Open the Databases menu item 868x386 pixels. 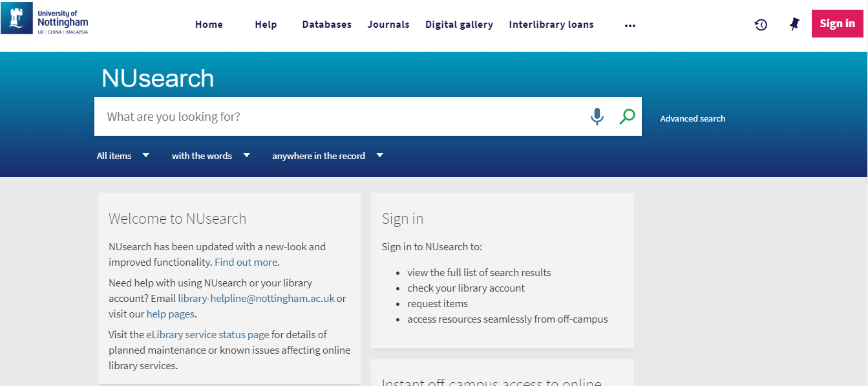327,25
